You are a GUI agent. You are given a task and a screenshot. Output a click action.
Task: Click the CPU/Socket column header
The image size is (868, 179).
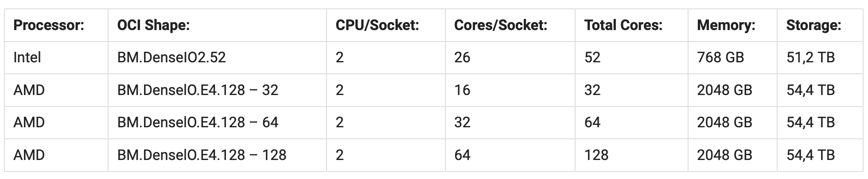(x=377, y=25)
